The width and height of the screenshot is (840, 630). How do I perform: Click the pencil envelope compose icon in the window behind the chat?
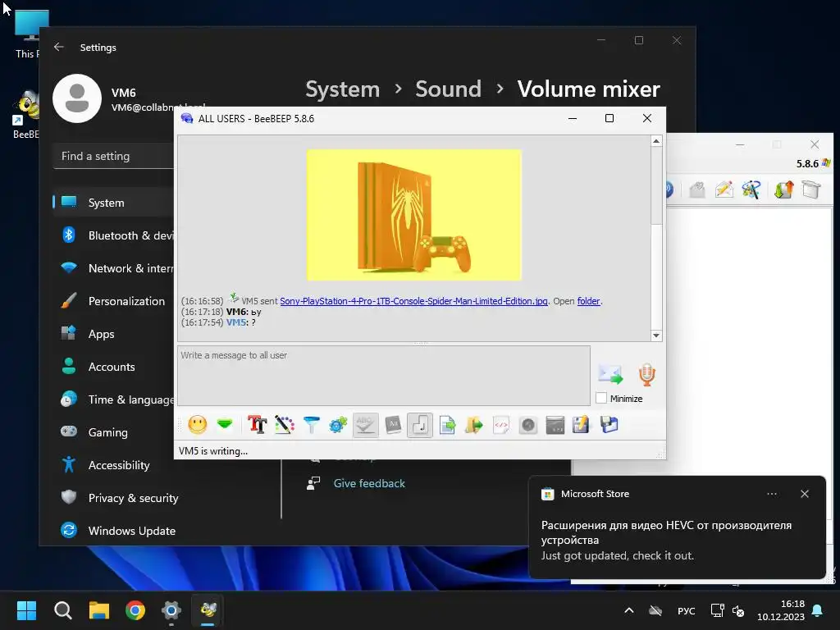tap(724, 189)
